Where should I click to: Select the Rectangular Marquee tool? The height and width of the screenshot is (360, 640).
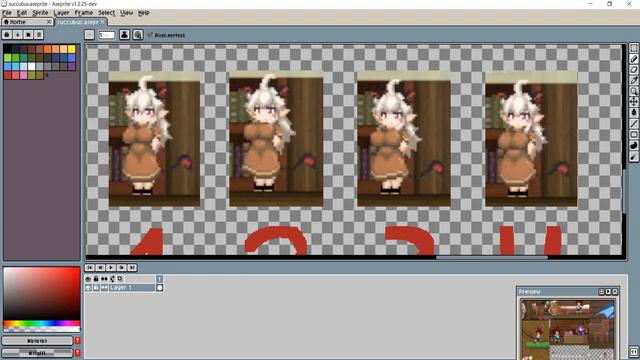(634, 48)
